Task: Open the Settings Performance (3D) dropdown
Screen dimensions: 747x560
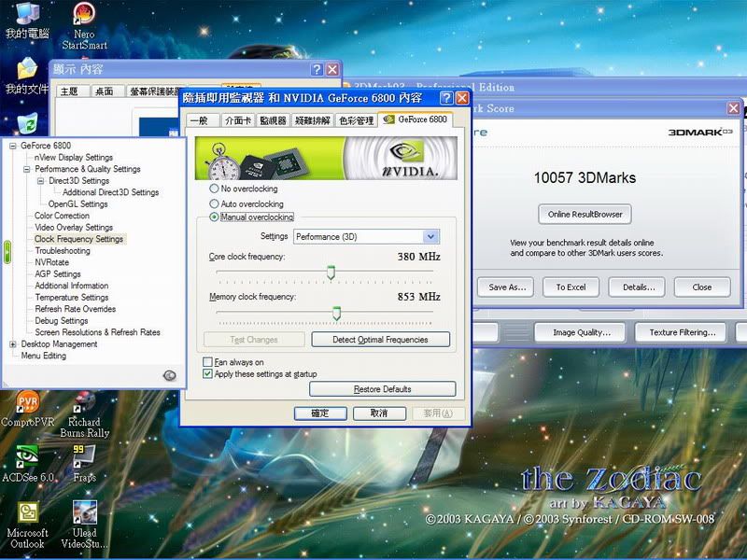Action: point(366,237)
